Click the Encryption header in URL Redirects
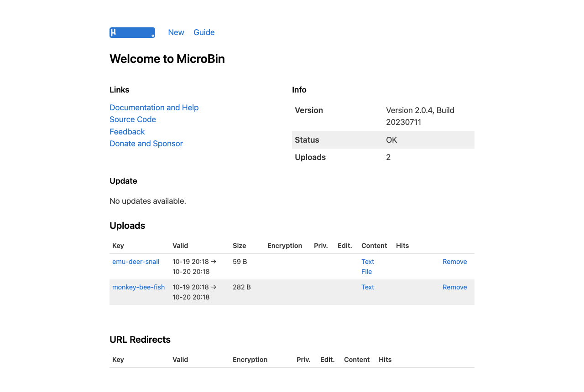This screenshot has height=392, width=584. pos(250,360)
